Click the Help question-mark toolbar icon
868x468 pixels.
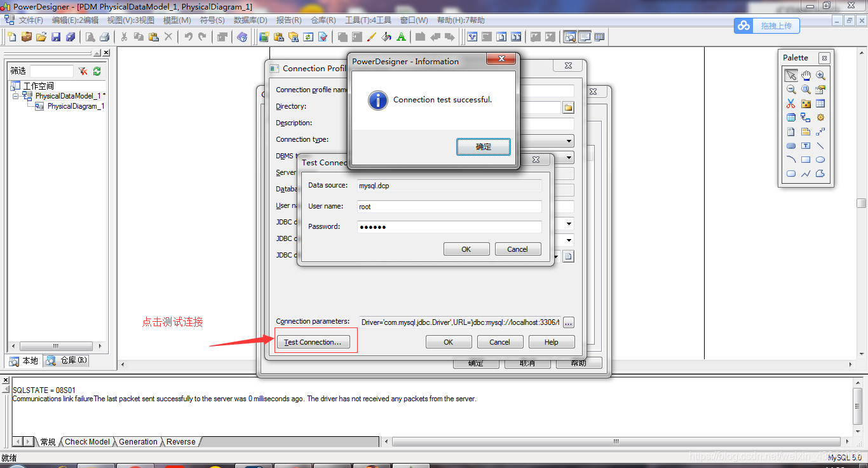(242, 37)
